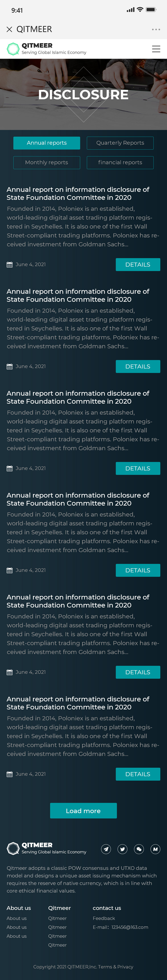This screenshot has height=980, width=167.
Task: Open the hamburger menu icon
Action: tap(156, 49)
